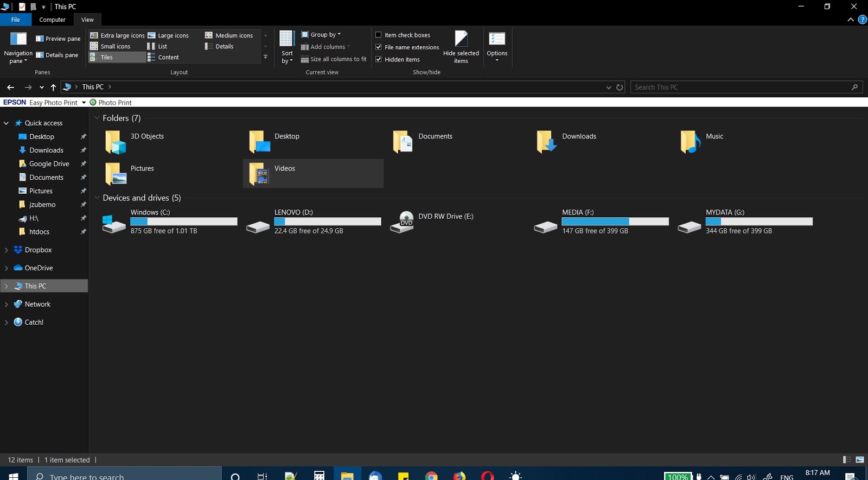
Task: Select Google Drive in Quick access
Action: pos(49,164)
